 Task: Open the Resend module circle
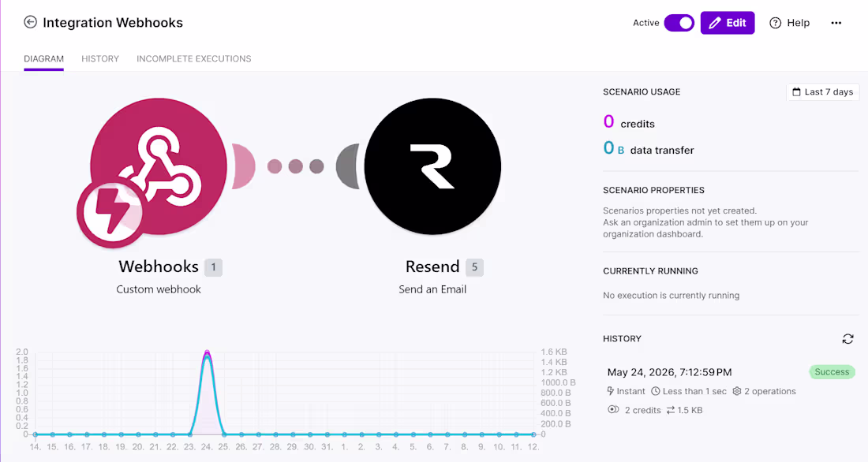[x=432, y=166]
